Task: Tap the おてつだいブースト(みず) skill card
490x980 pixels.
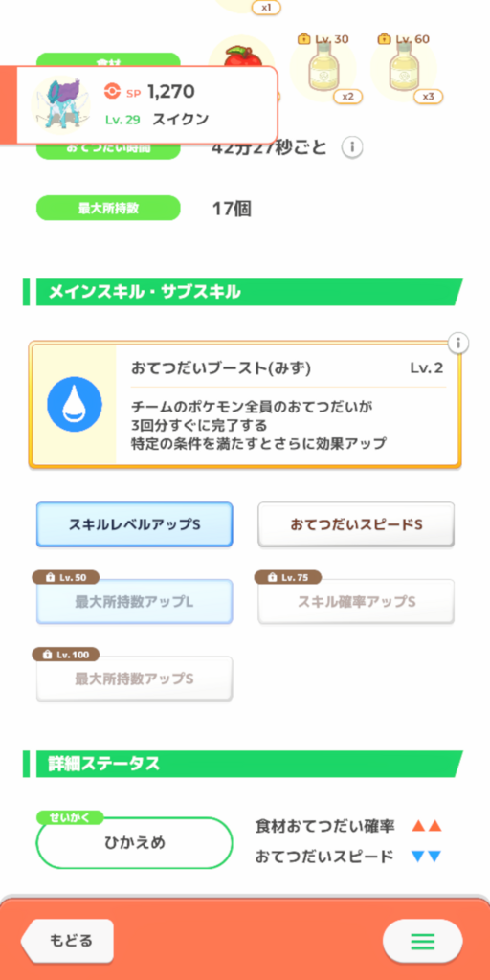Action: tap(245, 406)
